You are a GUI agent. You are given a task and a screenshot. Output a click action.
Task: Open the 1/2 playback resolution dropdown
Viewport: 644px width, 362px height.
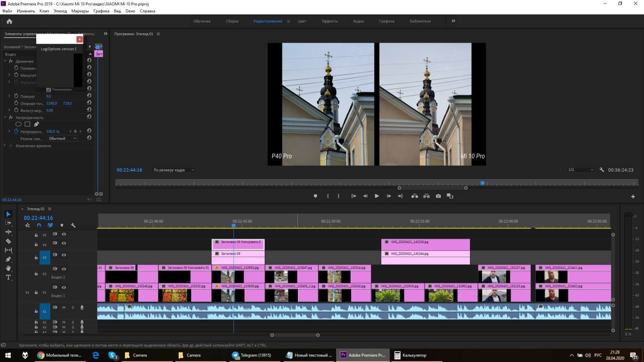click(x=581, y=170)
